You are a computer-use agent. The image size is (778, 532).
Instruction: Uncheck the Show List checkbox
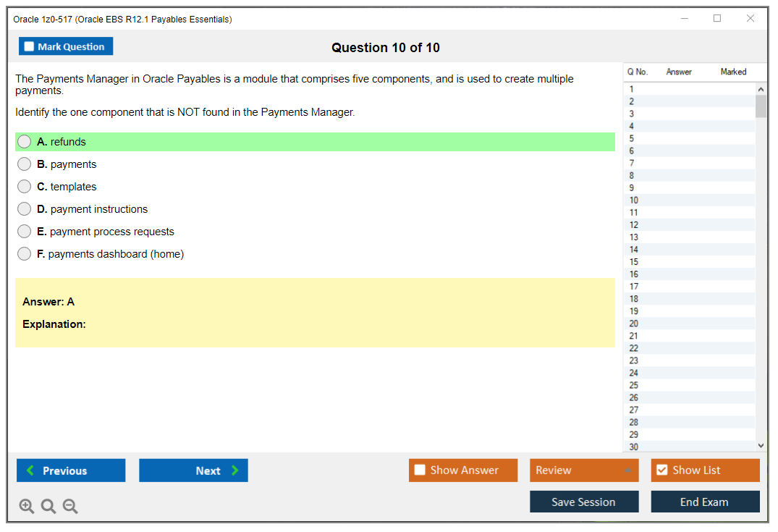[x=661, y=470]
